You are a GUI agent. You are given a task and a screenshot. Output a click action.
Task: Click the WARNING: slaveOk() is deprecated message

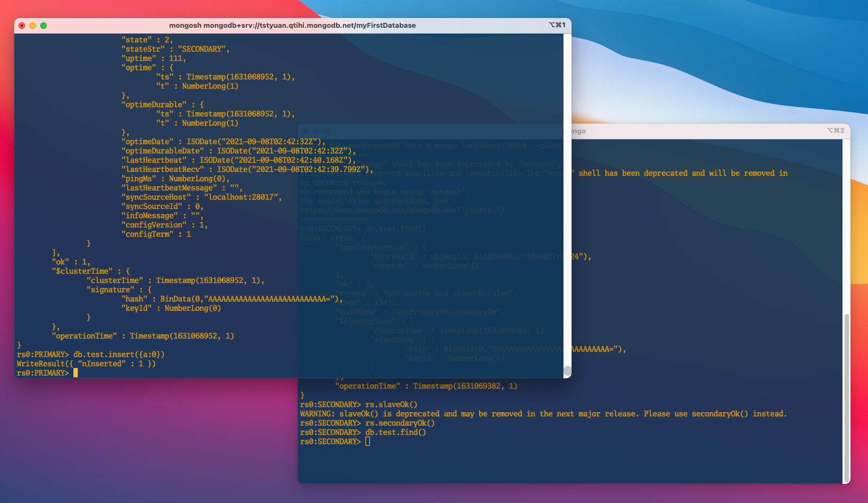pyautogui.click(x=543, y=414)
